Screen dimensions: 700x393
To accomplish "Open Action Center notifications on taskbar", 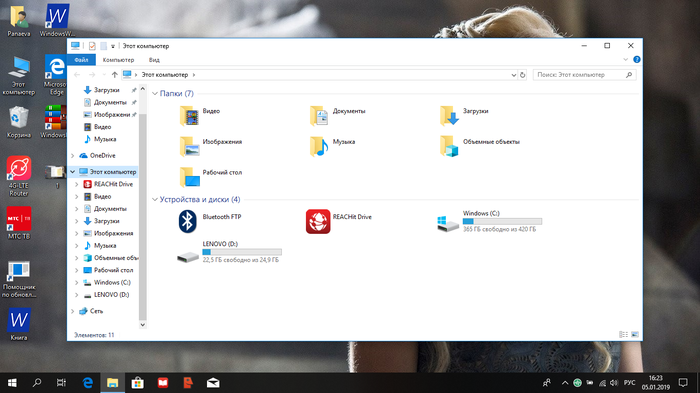I will click(x=683, y=383).
